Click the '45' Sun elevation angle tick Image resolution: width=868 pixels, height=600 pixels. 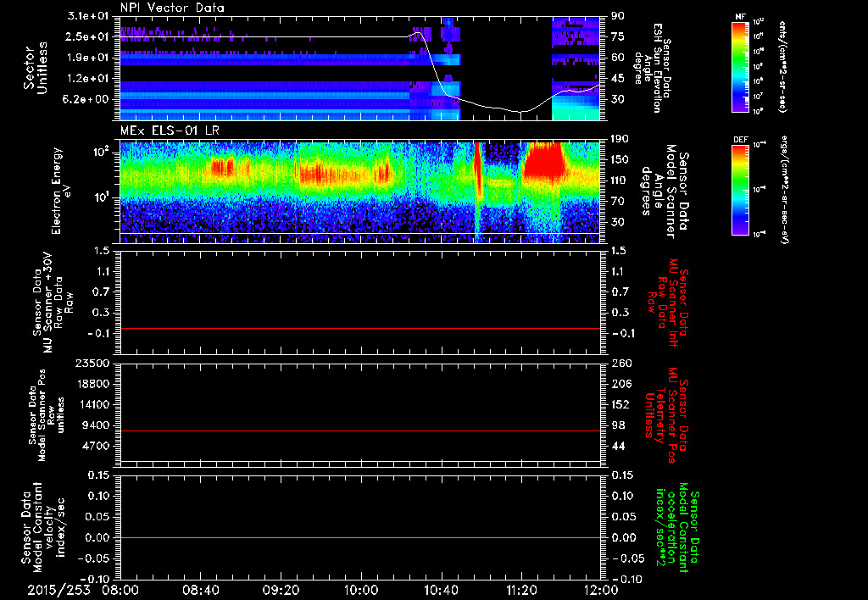tap(618, 79)
